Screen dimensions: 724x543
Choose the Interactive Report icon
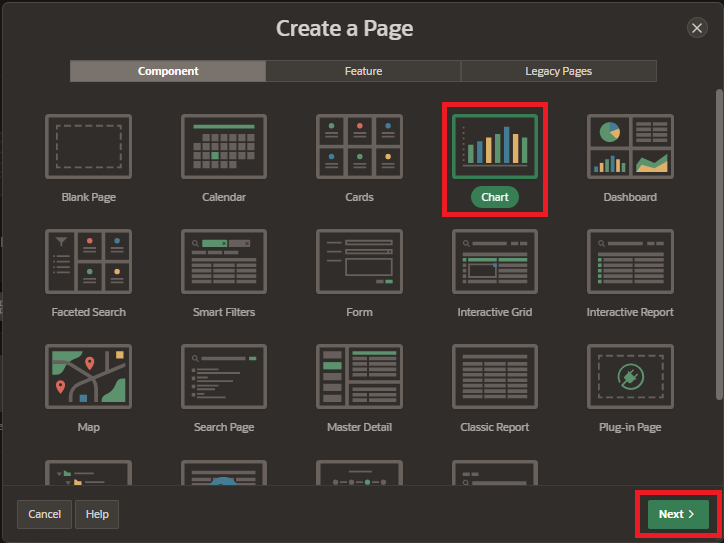(630, 262)
